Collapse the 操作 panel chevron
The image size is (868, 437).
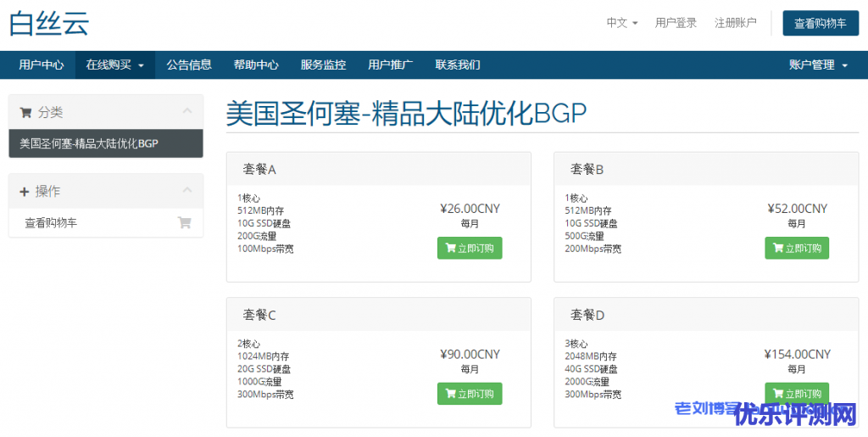click(x=187, y=191)
